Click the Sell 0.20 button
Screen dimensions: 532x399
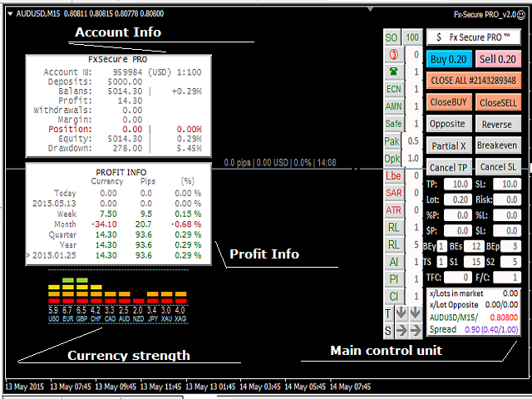click(x=498, y=59)
